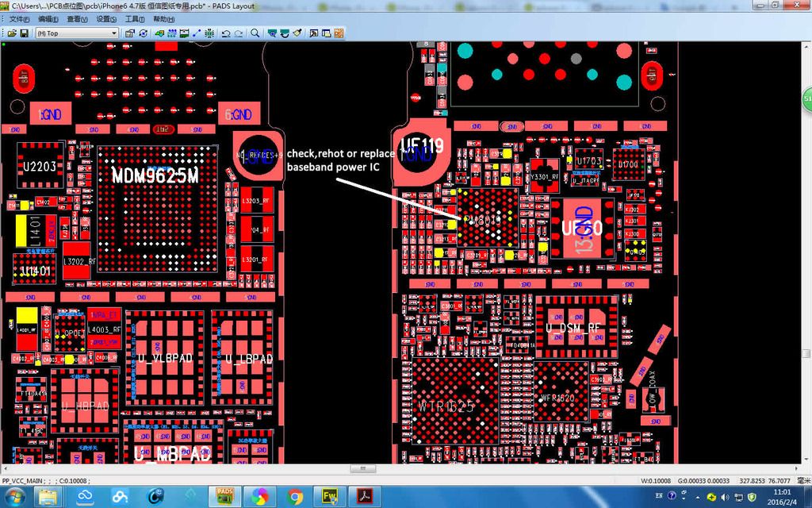Open the 文件(F) menu

(19, 19)
